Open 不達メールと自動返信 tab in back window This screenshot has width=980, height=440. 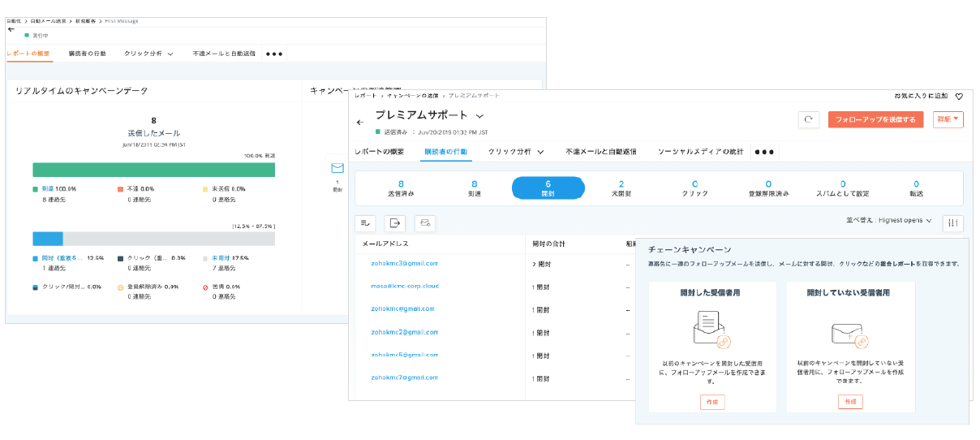point(224,54)
